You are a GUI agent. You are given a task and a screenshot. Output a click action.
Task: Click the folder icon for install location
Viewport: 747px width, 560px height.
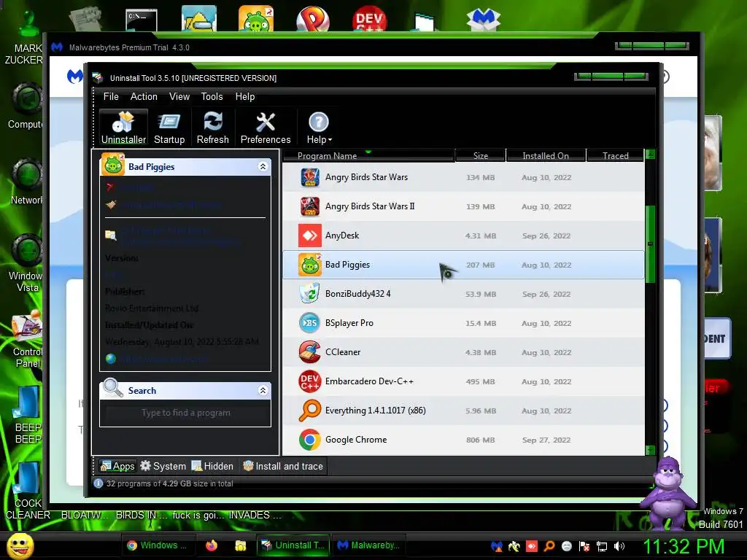111,235
